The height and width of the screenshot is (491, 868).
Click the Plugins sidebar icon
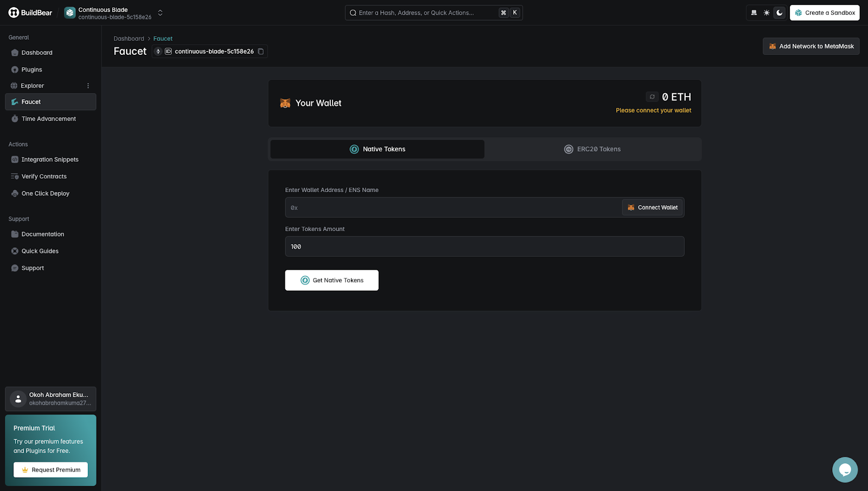pyautogui.click(x=15, y=69)
